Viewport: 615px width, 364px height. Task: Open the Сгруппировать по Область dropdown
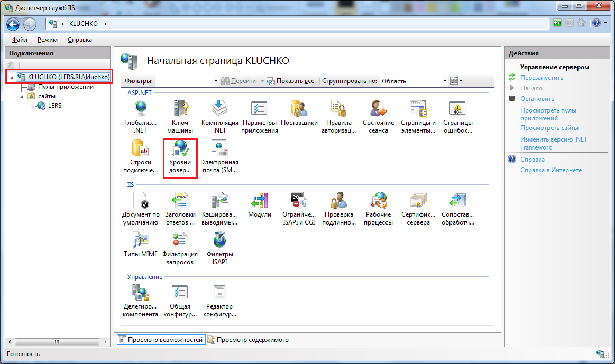pyautogui.click(x=445, y=81)
